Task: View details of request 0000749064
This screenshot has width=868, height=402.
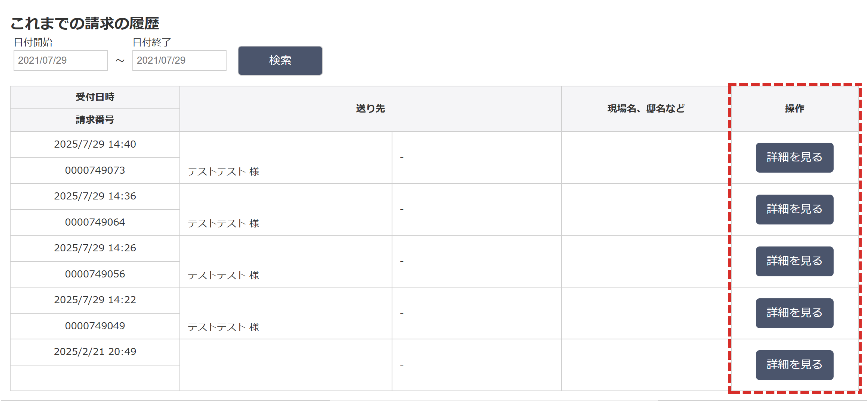Action: pos(794,209)
